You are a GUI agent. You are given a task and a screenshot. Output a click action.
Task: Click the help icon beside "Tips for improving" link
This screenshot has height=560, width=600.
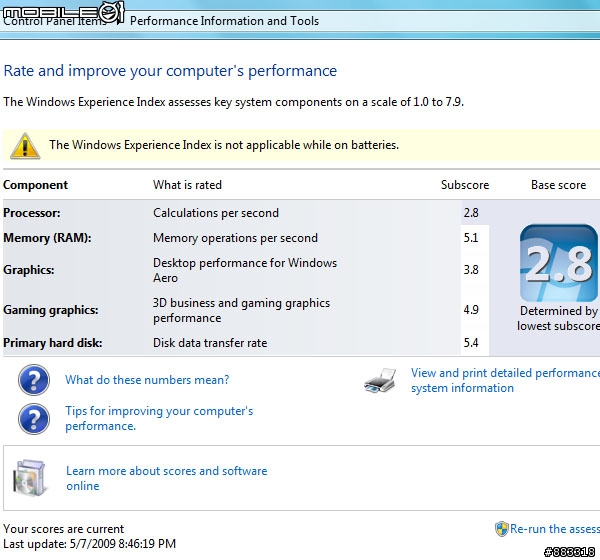tap(34, 418)
